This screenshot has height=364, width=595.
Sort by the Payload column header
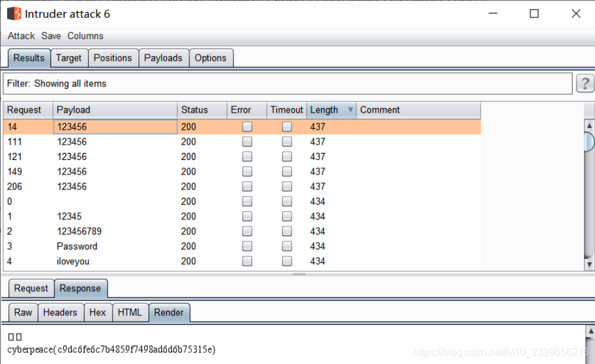coord(115,110)
